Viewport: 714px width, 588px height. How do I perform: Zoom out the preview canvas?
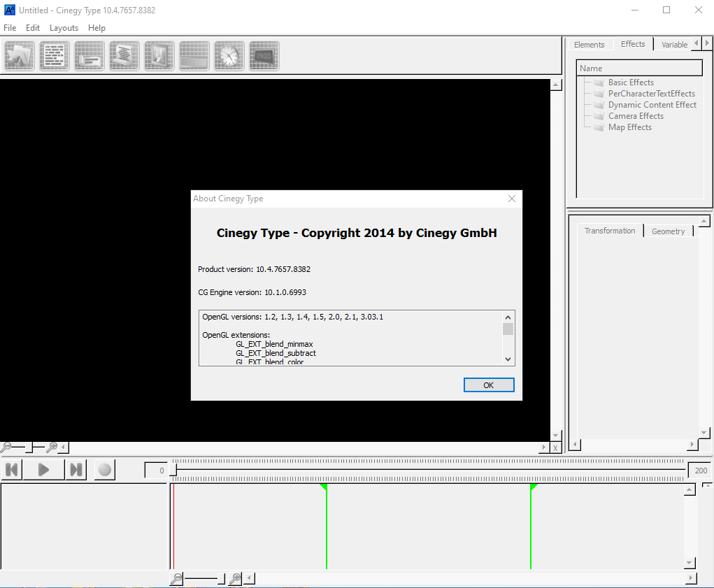point(6,447)
